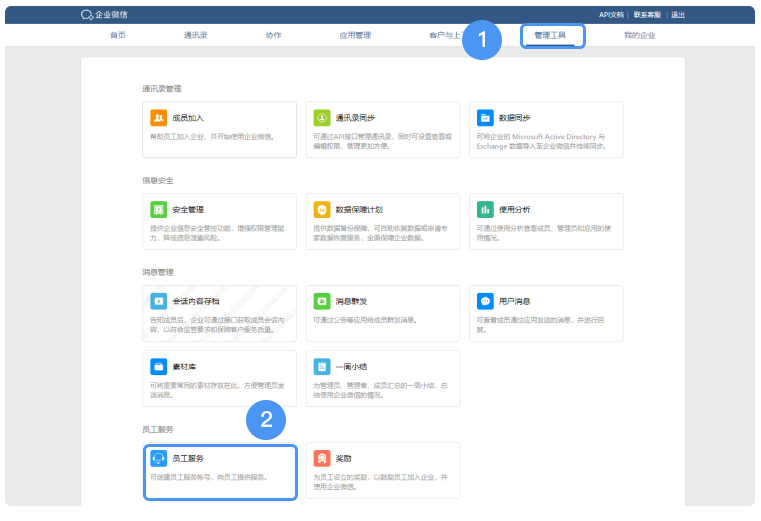Open the 通讯录 navigation tab

pyautogui.click(x=195, y=36)
